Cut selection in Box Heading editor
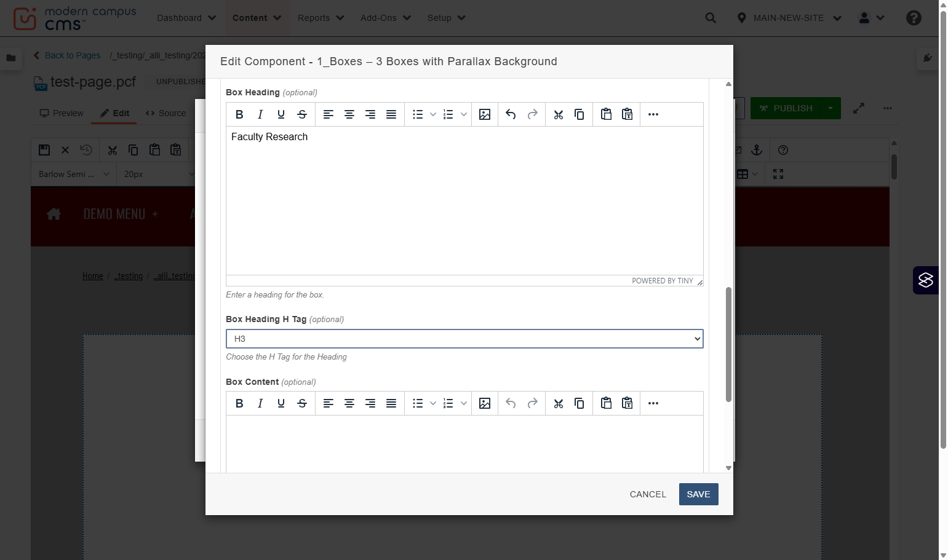 [559, 114]
